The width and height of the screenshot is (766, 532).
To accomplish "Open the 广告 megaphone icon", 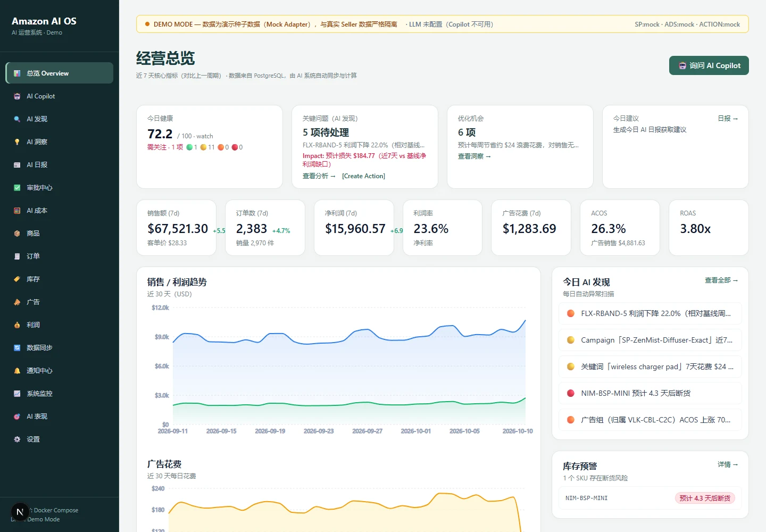I will point(17,302).
